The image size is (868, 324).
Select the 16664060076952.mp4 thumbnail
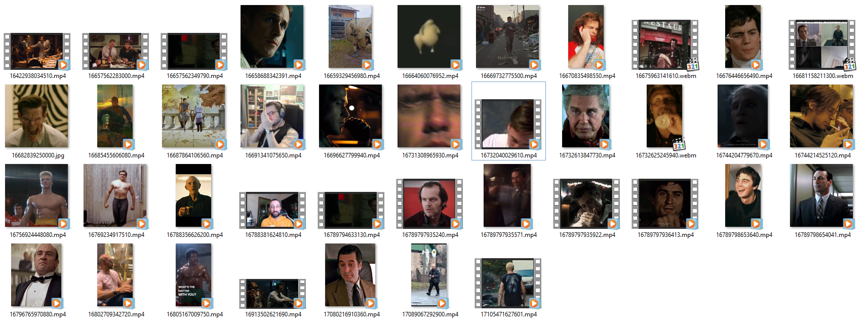pyautogui.click(x=429, y=36)
